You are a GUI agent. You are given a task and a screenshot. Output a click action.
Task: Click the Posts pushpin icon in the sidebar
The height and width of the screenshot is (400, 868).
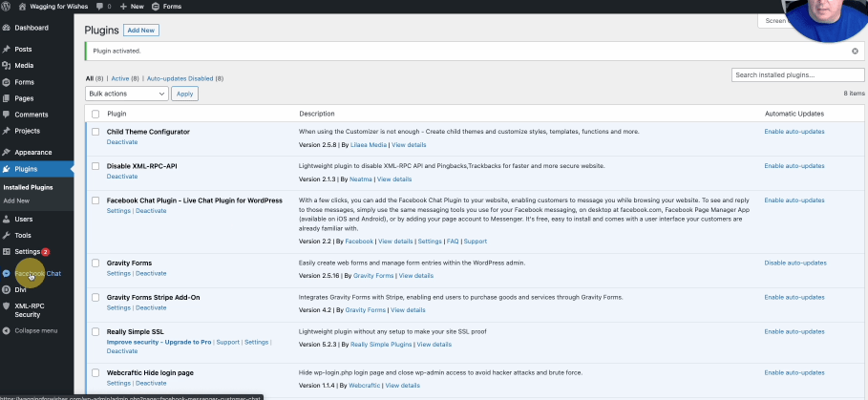point(7,50)
